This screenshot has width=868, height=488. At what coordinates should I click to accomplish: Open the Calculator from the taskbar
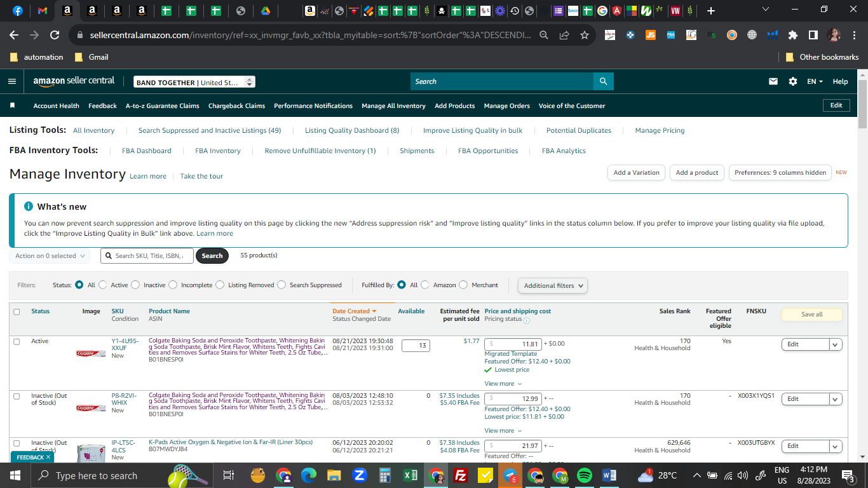coord(384,475)
